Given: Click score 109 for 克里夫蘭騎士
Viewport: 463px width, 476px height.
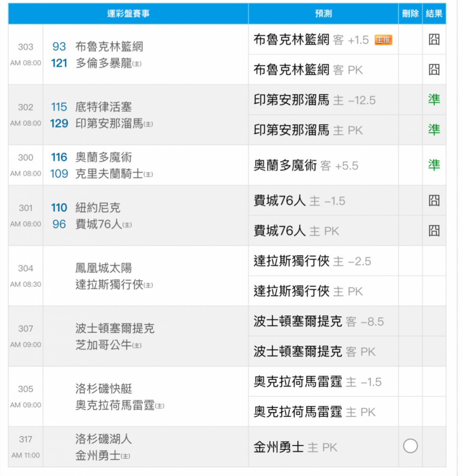Looking at the screenshot, I should pyautogui.click(x=59, y=174).
